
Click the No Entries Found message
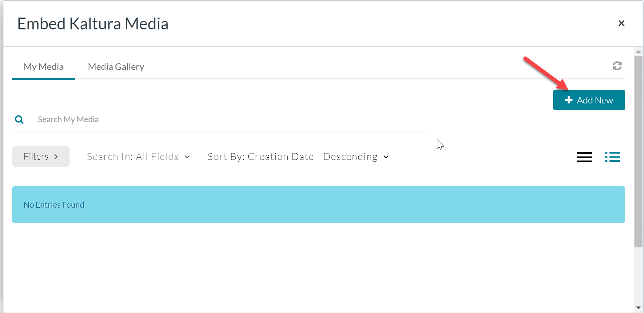click(x=54, y=205)
